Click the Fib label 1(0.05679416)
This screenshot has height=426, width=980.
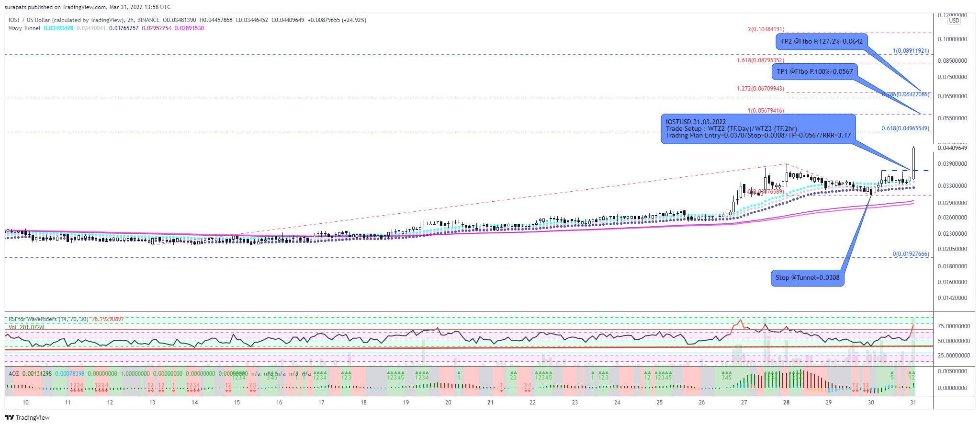point(766,111)
